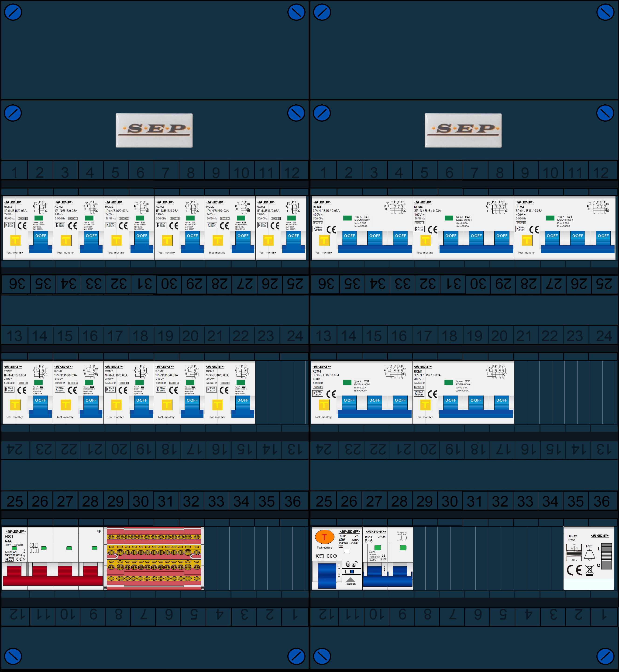This screenshot has height=672, width=619.
Task: Flip left-panel RCM2 O-OFF switch at slots 1-2
Action: coord(41,242)
